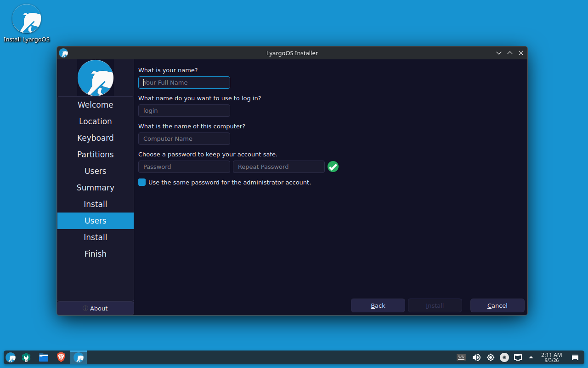The image size is (588, 368).
Task: Select the Welcome step in the sidebar
Action: (x=96, y=105)
